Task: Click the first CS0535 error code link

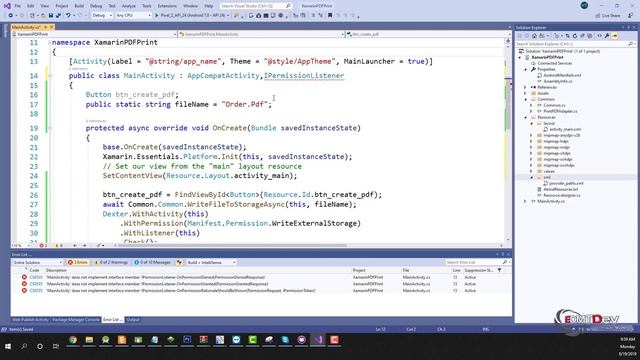Action: (36, 277)
